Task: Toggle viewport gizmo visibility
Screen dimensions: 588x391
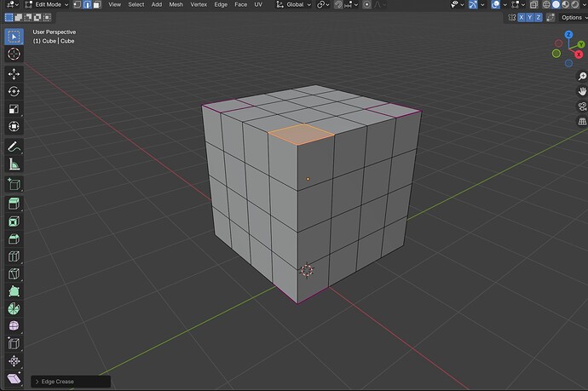Action: 473,4
